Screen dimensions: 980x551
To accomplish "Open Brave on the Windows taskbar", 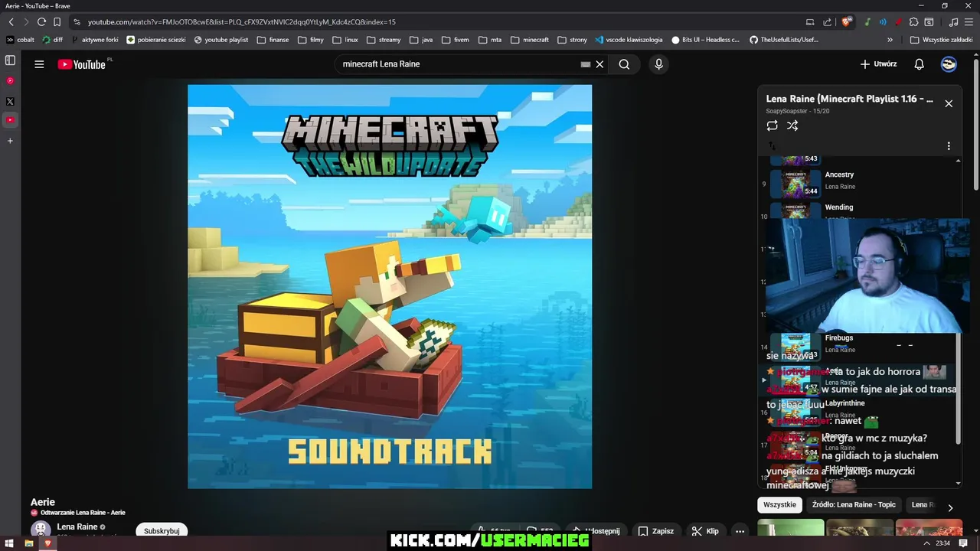I will (47, 543).
